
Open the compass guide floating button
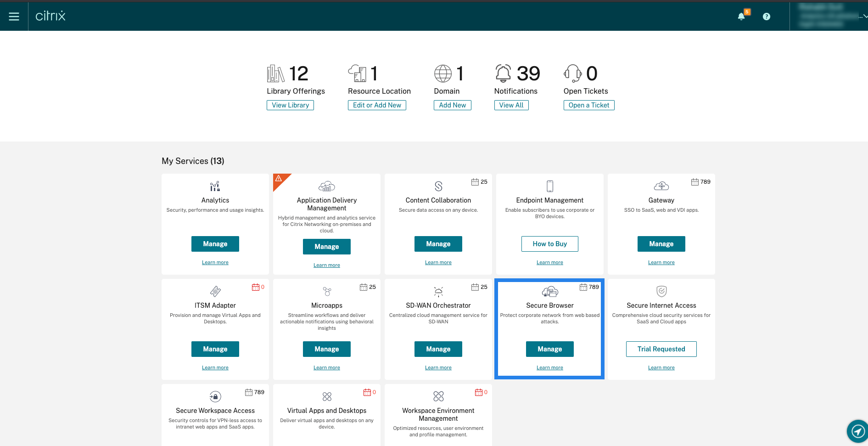[x=857, y=431]
